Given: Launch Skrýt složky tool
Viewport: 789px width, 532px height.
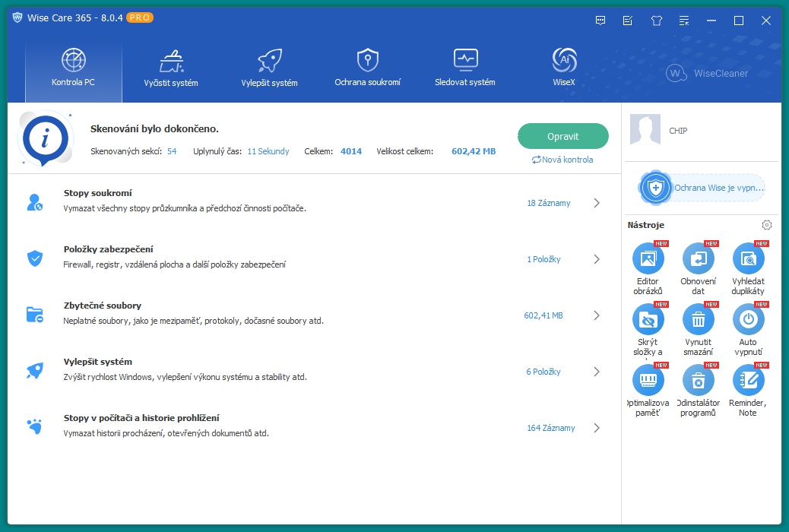Looking at the screenshot, I should coord(648,330).
